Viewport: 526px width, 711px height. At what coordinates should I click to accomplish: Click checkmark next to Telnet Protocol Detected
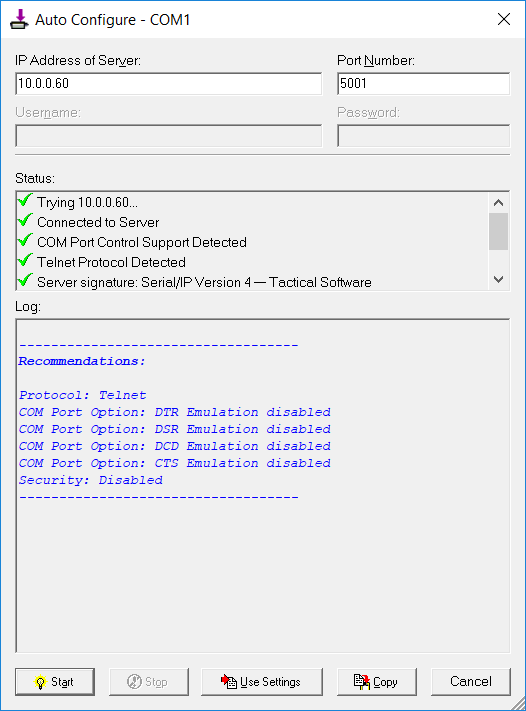coord(25,260)
